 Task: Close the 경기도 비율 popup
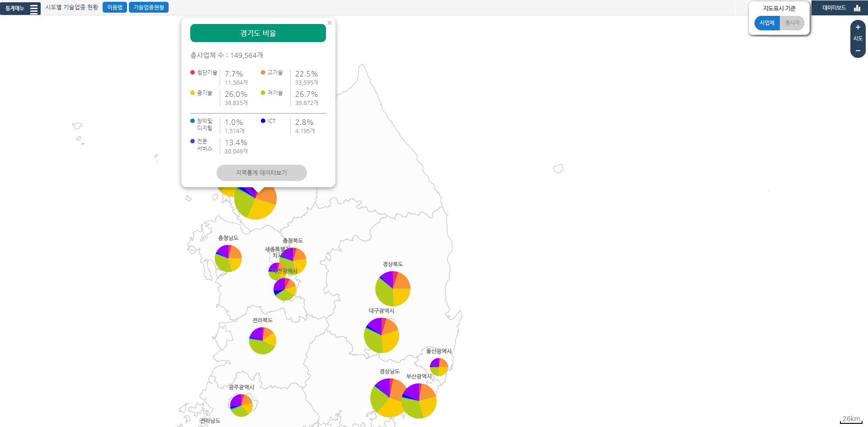tap(330, 23)
